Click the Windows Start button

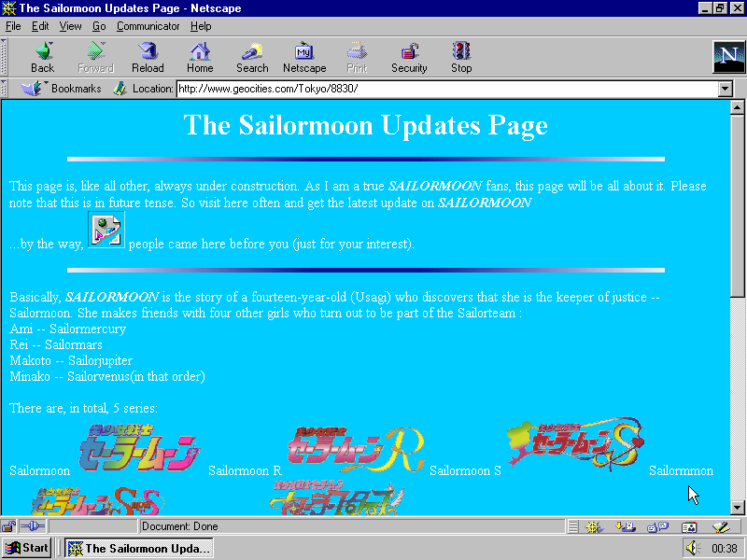click(27, 548)
